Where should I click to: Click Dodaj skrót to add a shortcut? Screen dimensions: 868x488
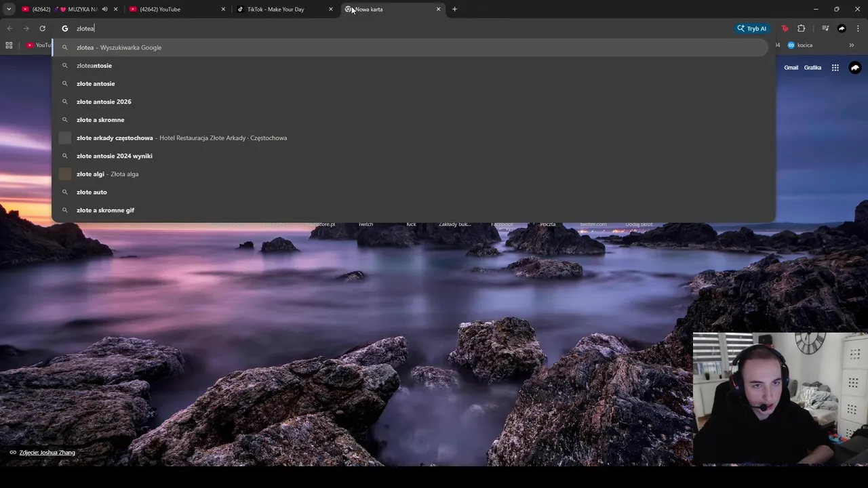[639, 224]
